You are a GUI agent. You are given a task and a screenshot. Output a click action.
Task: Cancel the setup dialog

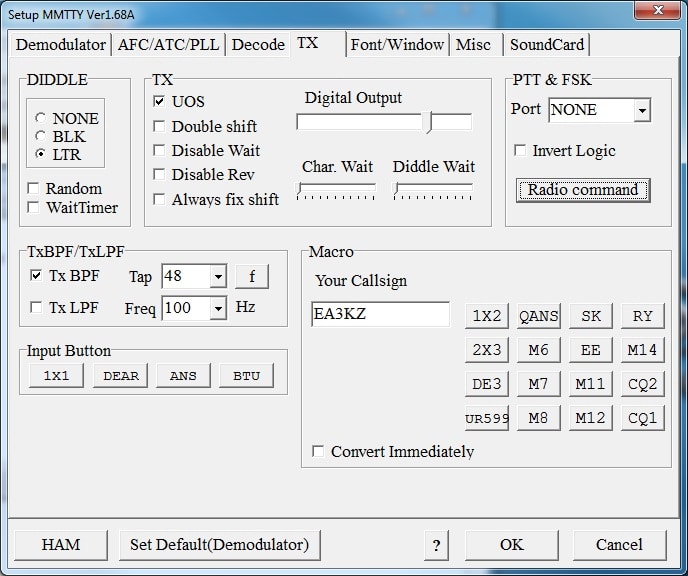pyautogui.click(x=619, y=545)
